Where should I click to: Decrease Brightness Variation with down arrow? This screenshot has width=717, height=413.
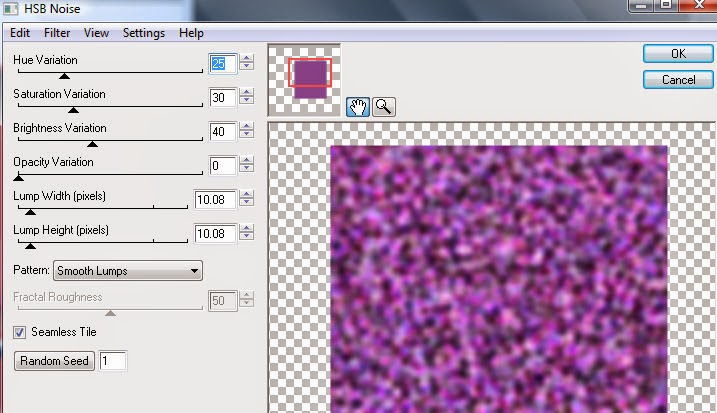tap(246, 134)
